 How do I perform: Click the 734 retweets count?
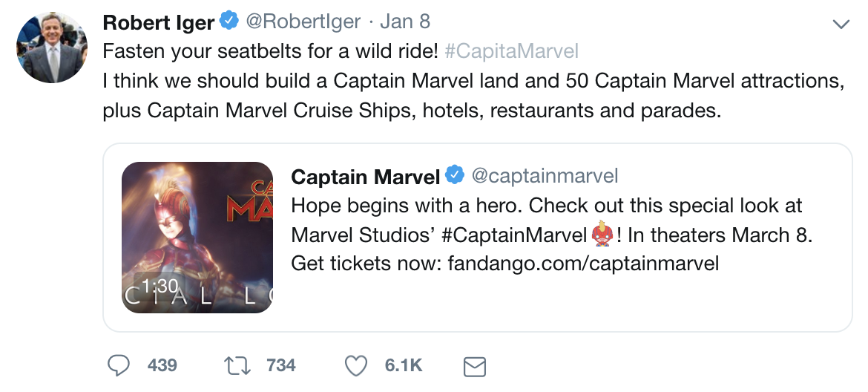click(x=281, y=365)
